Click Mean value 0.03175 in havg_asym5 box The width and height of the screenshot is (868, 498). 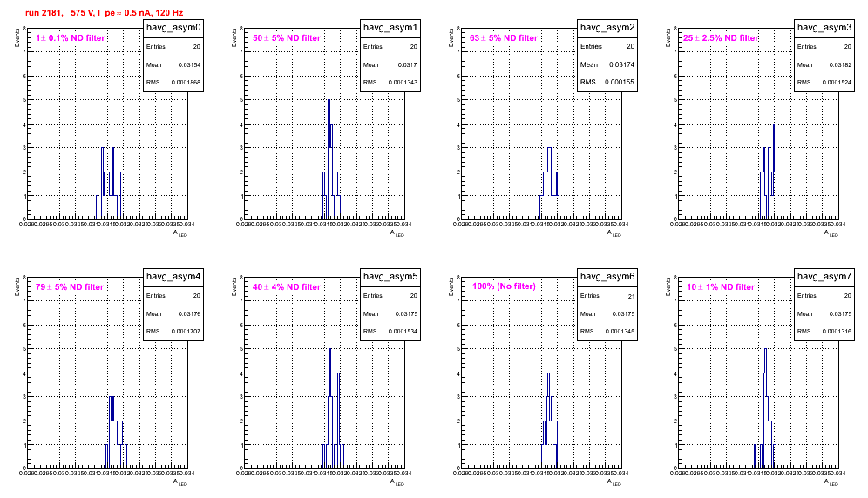click(406, 313)
